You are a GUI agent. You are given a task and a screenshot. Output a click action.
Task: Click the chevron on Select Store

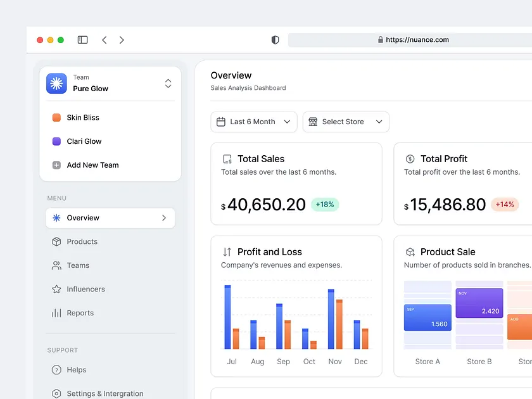click(379, 122)
